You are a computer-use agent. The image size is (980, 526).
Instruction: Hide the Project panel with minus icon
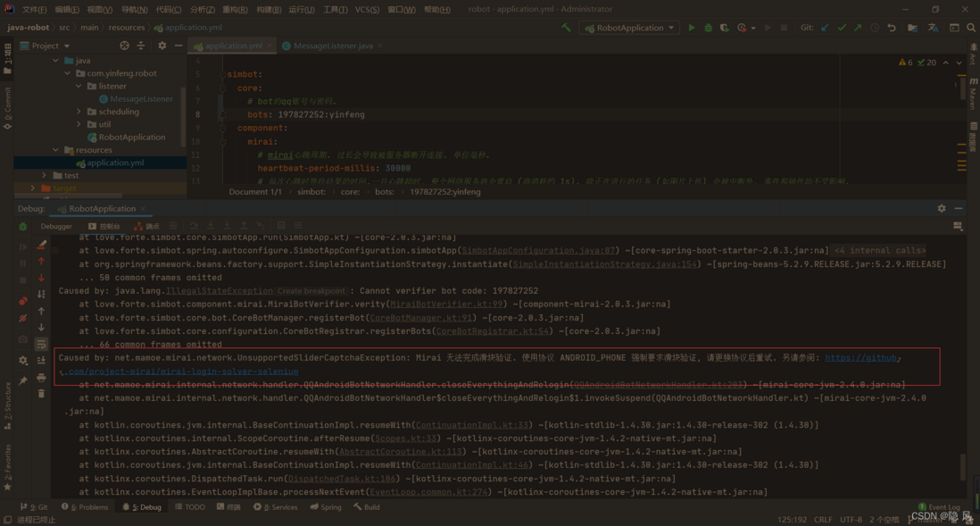click(179, 46)
